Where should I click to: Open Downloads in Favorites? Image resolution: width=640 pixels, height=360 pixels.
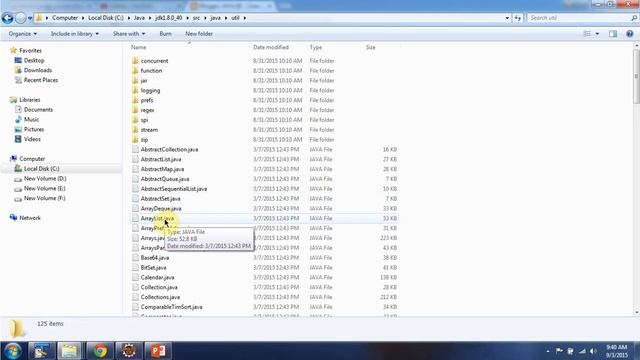[x=38, y=70]
